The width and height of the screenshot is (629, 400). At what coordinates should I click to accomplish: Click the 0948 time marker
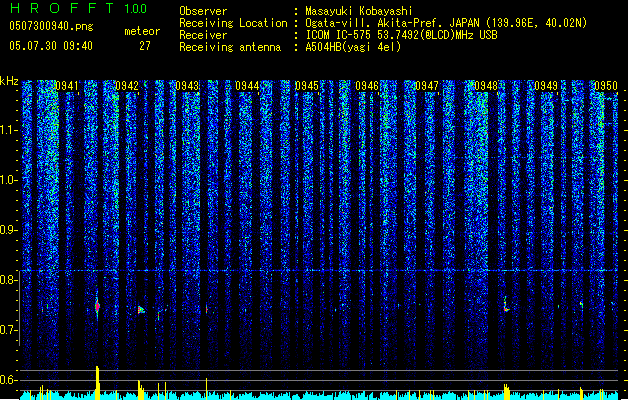tap(486, 86)
